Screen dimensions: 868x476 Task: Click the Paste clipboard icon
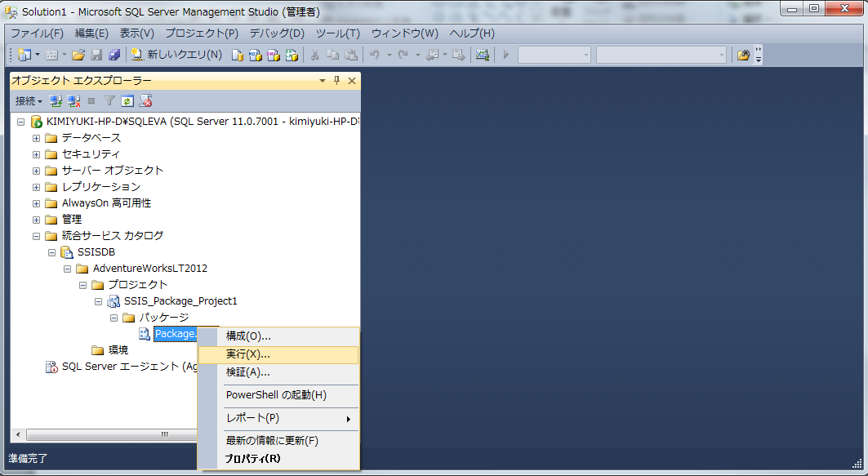pyautogui.click(x=351, y=55)
